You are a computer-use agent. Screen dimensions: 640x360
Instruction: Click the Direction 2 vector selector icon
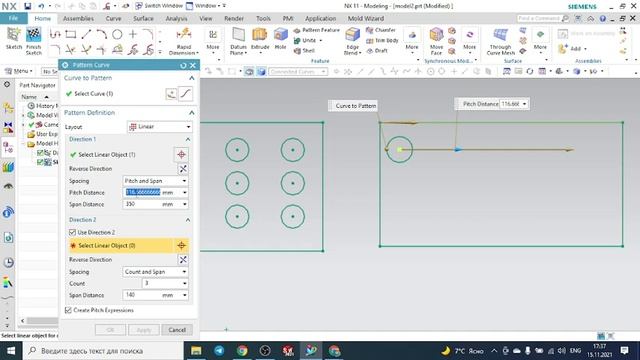pos(182,245)
